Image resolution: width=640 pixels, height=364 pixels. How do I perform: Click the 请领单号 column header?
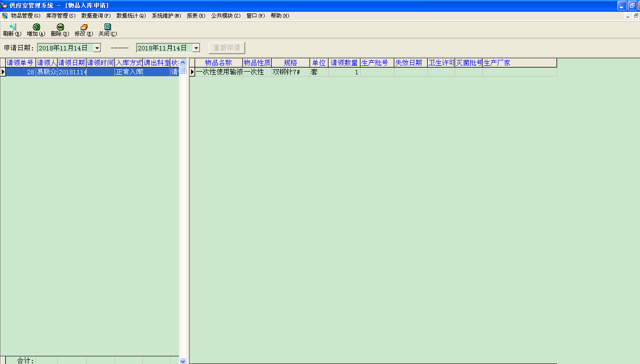coord(20,63)
